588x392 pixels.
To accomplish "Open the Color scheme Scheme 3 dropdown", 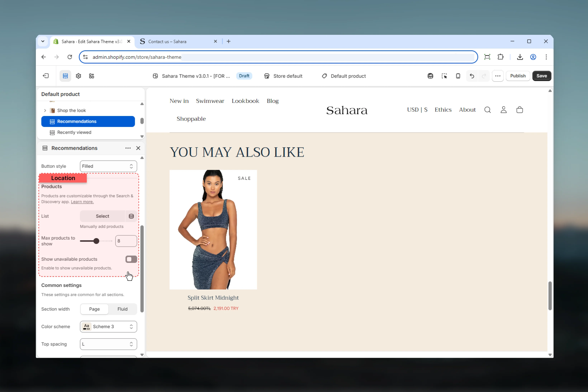I will pos(108,327).
